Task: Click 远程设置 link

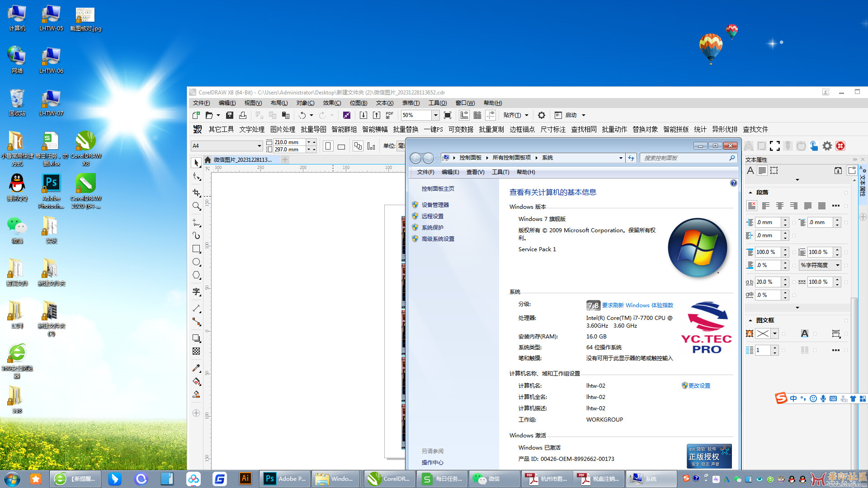Action: [x=432, y=216]
